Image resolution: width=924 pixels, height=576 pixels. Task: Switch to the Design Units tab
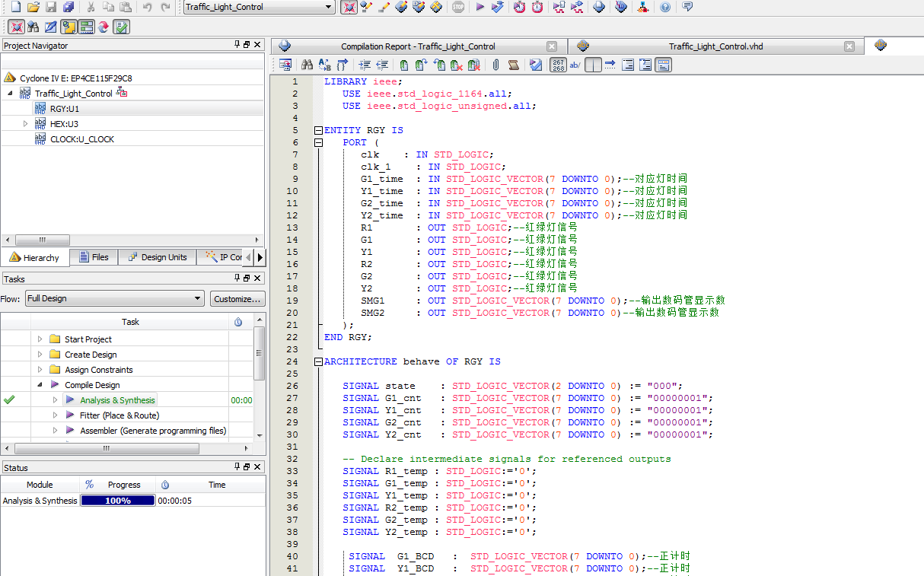tap(157, 257)
